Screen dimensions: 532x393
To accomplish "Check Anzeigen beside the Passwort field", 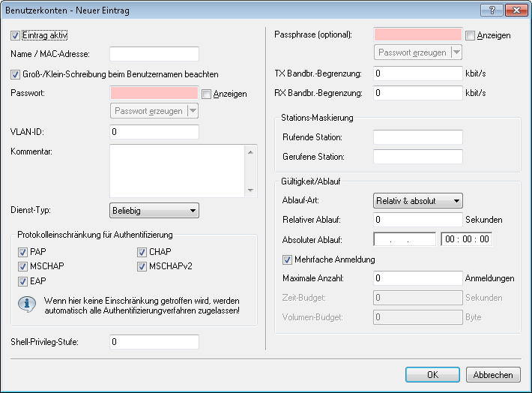I will [207, 94].
